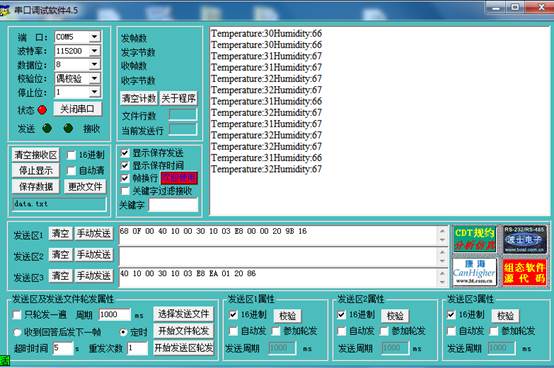Click the 关键字 input field

173,205
